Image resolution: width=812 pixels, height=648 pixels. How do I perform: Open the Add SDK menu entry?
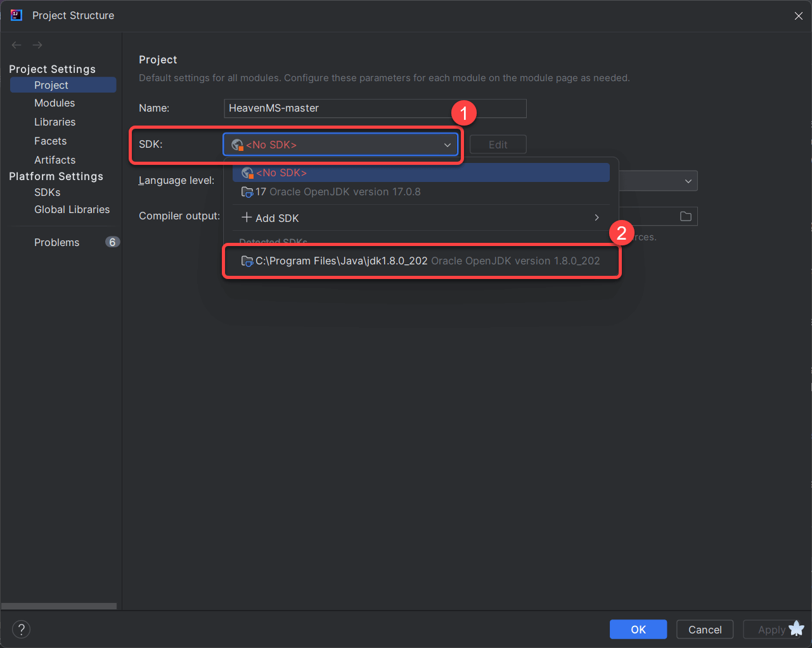(x=421, y=217)
